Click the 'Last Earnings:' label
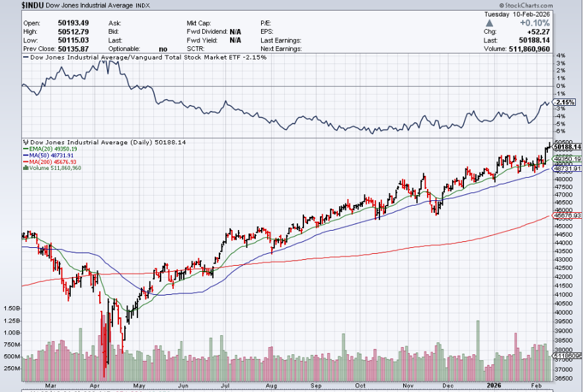Screen dimensions: 583x392 pyautogui.click(x=281, y=40)
